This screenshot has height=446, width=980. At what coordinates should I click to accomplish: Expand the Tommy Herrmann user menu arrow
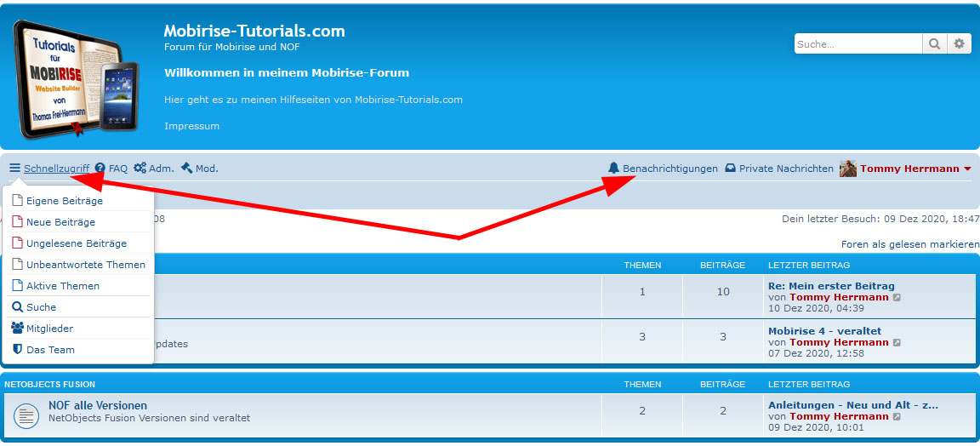pyautogui.click(x=967, y=169)
